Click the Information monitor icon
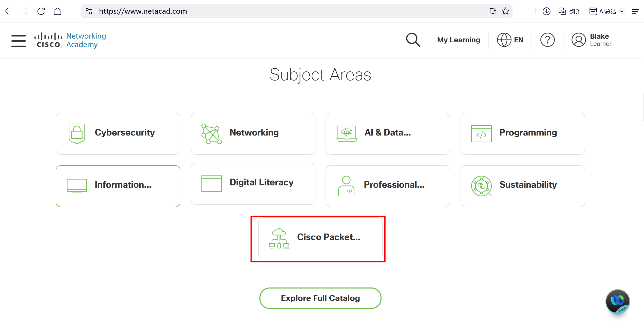This screenshot has width=644, height=327. (77, 186)
